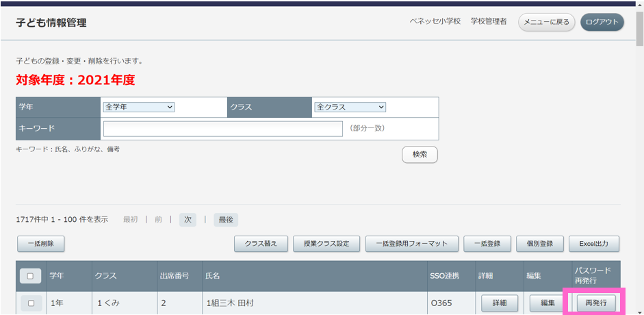The image size is (644, 315).
Task: Click the 1717件中 1 - 100 件を表示 count text
Action: [x=62, y=220]
